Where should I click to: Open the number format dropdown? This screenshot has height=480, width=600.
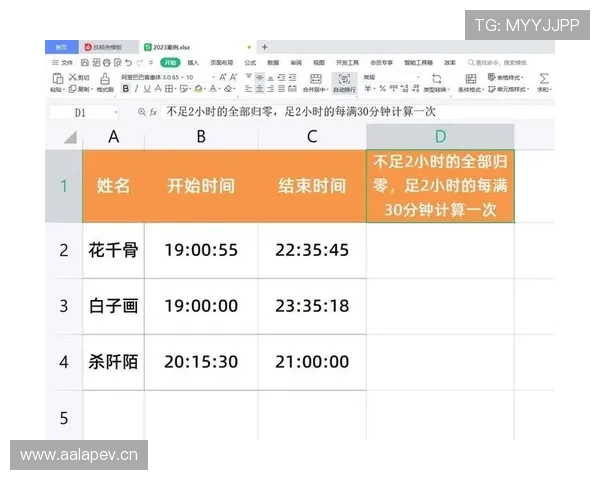pyautogui.click(x=419, y=77)
